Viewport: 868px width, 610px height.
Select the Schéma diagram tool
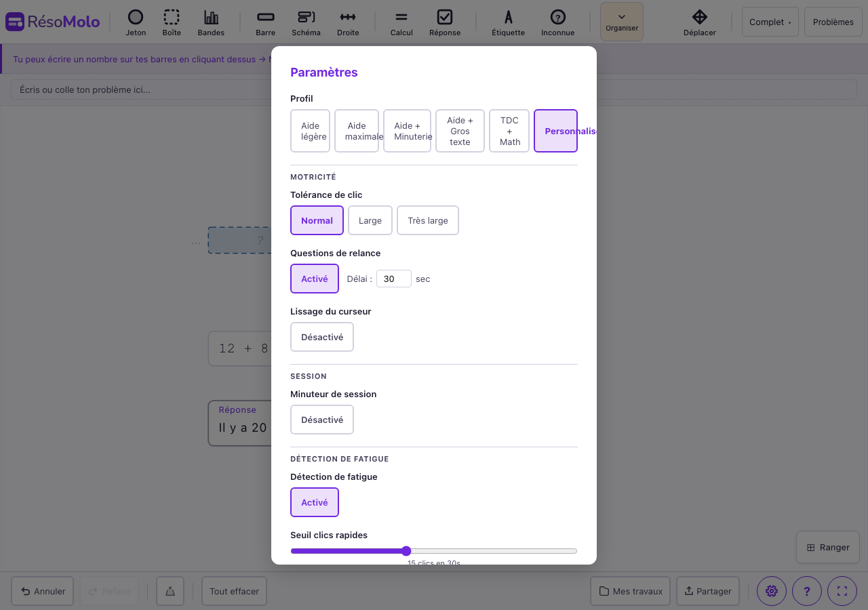click(x=306, y=22)
